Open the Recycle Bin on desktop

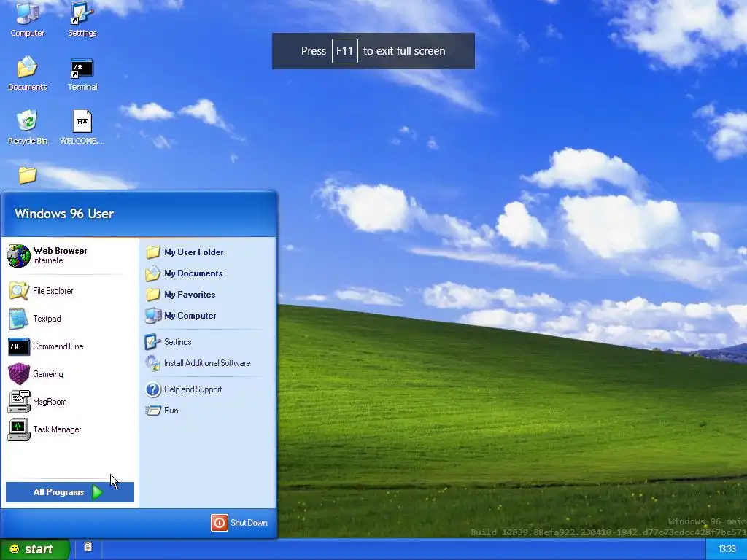[28, 128]
